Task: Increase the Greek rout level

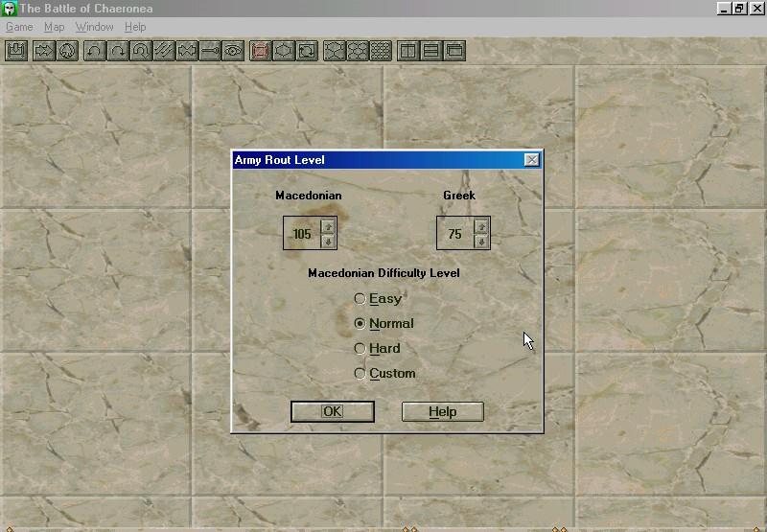Action: pos(481,227)
